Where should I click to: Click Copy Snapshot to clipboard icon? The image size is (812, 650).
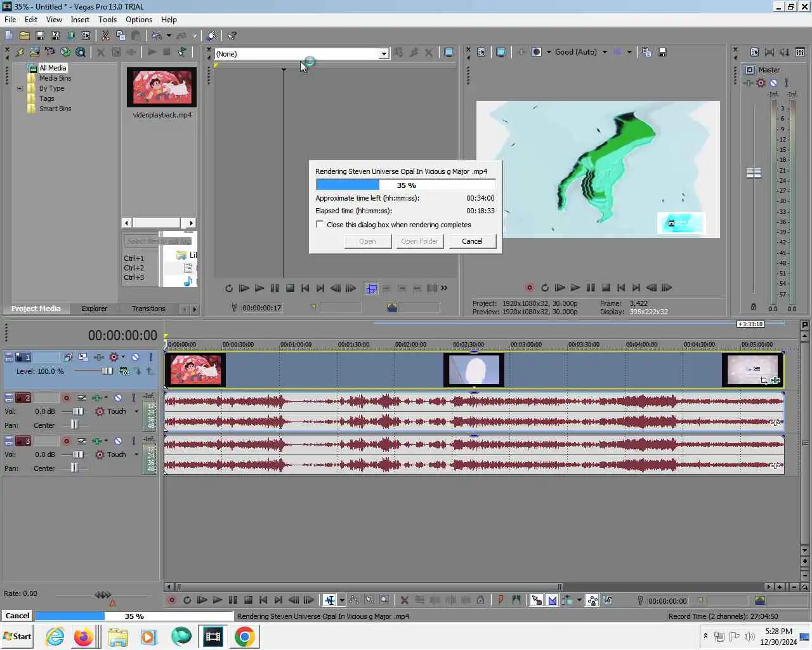(x=646, y=52)
